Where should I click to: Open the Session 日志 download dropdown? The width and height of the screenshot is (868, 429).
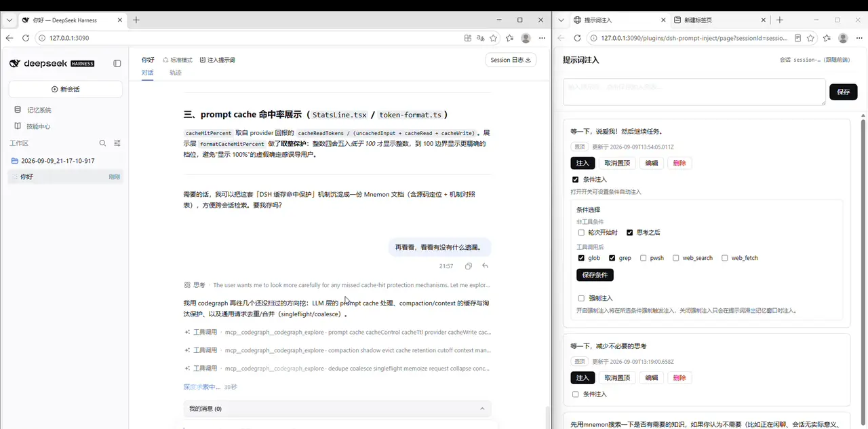tap(511, 60)
